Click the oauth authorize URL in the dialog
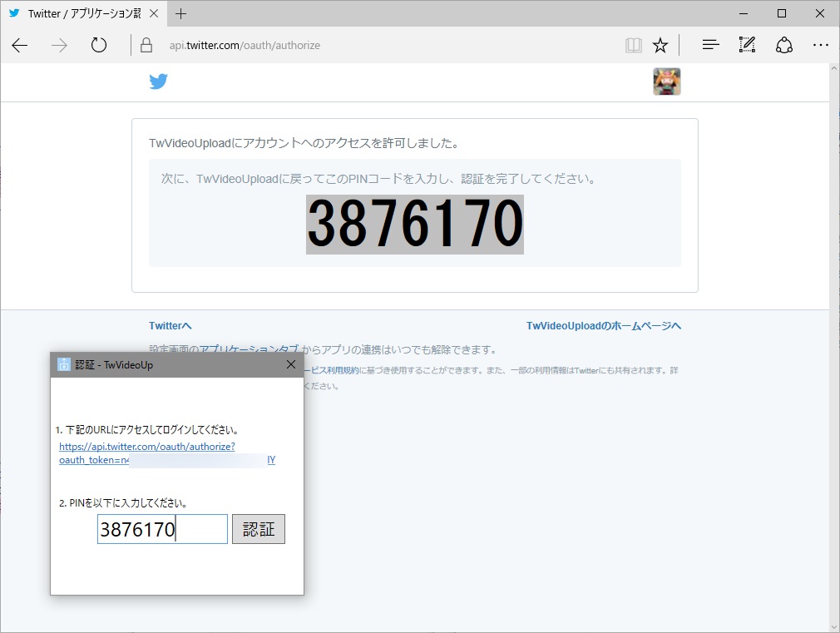 click(146, 447)
